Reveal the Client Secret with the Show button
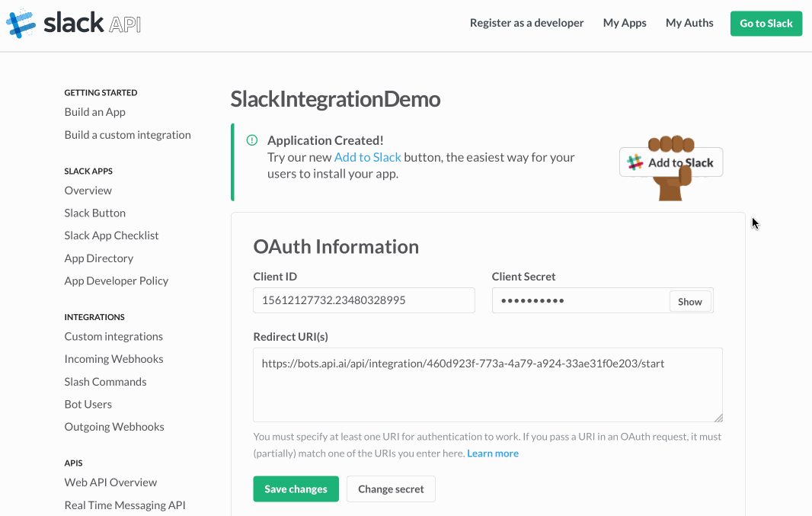 [x=689, y=301]
